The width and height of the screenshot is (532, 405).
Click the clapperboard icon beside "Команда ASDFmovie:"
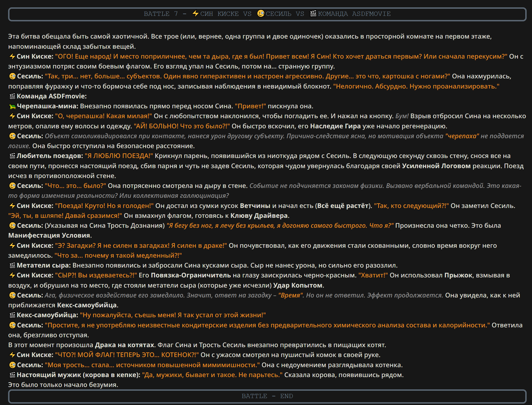coord(12,96)
